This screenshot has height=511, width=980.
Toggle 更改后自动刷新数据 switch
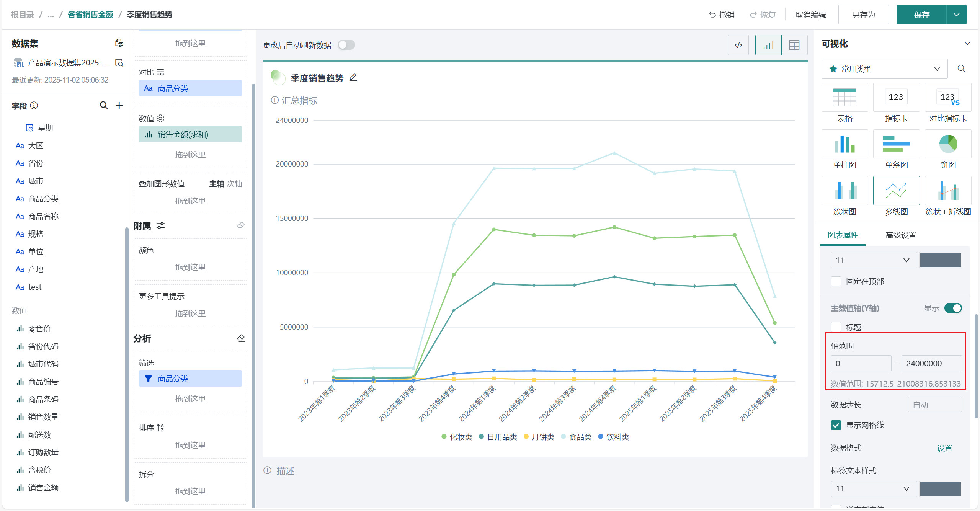(346, 45)
